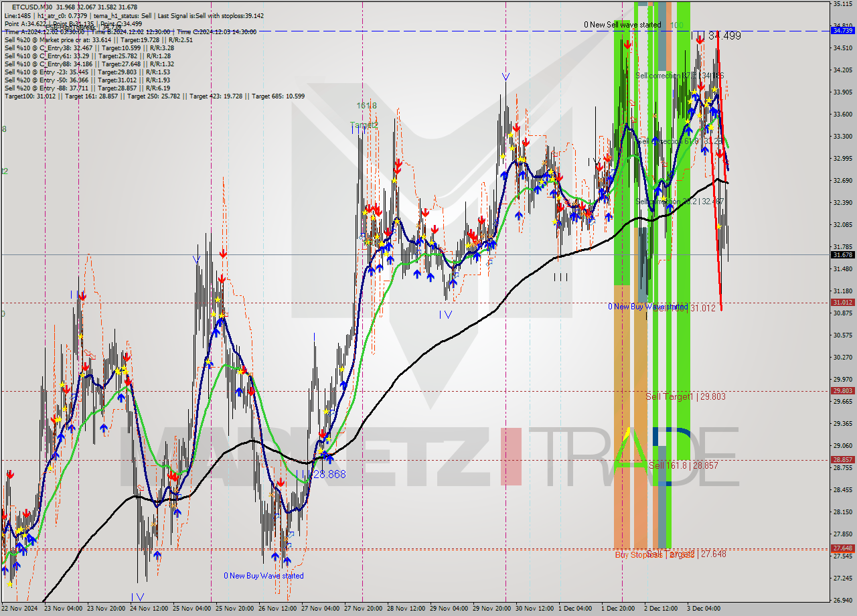Click the 30.270 price axis label

842,358
